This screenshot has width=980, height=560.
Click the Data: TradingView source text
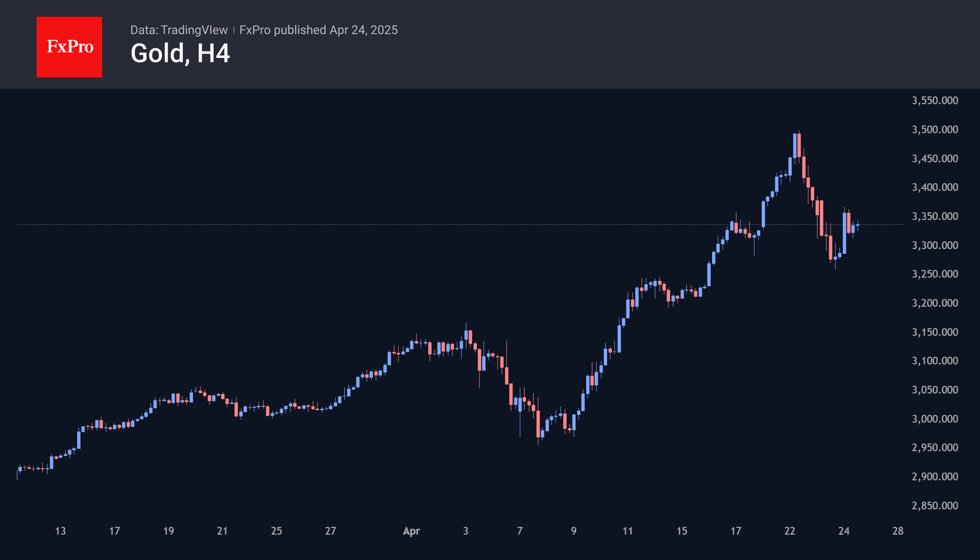(x=179, y=30)
